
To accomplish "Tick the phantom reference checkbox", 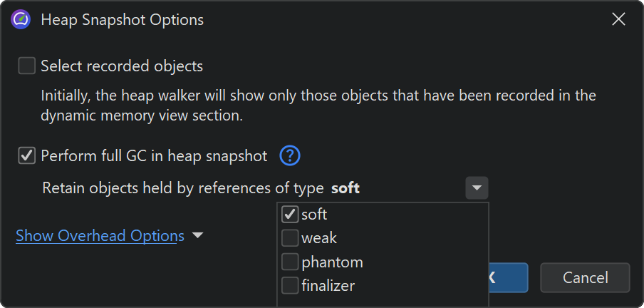I will coord(290,262).
